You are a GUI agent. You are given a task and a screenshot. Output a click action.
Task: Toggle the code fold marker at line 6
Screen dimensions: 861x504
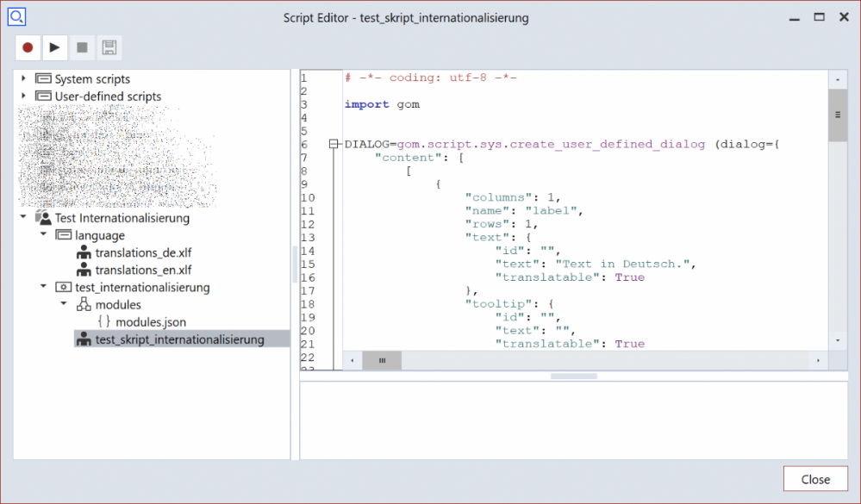[332, 144]
